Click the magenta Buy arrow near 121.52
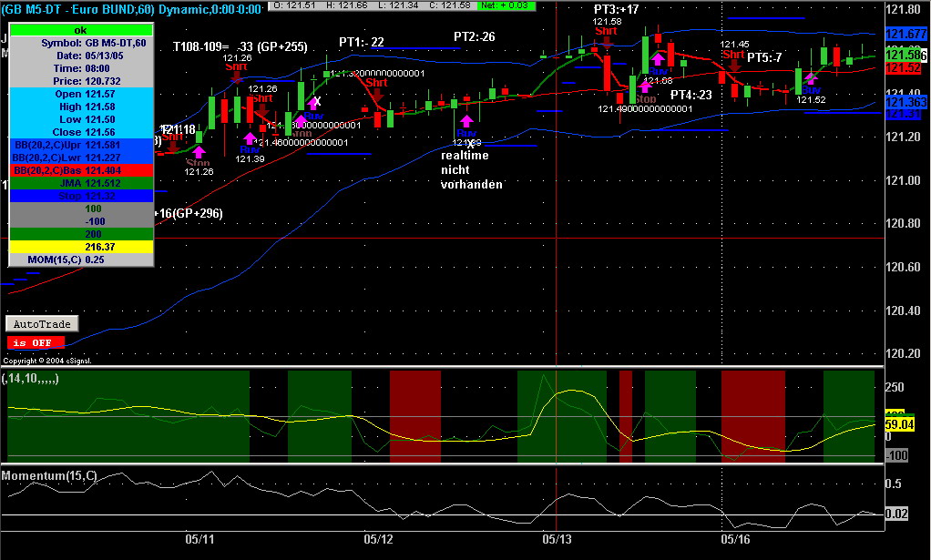Screen dimensions: 931x560 pos(811,77)
